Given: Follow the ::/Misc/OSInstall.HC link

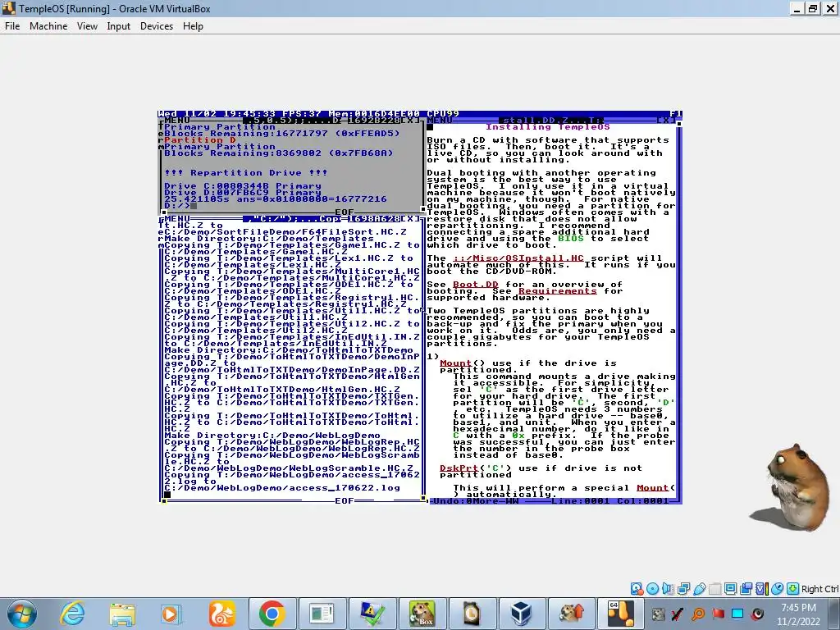Looking at the screenshot, I should [518, 258].
